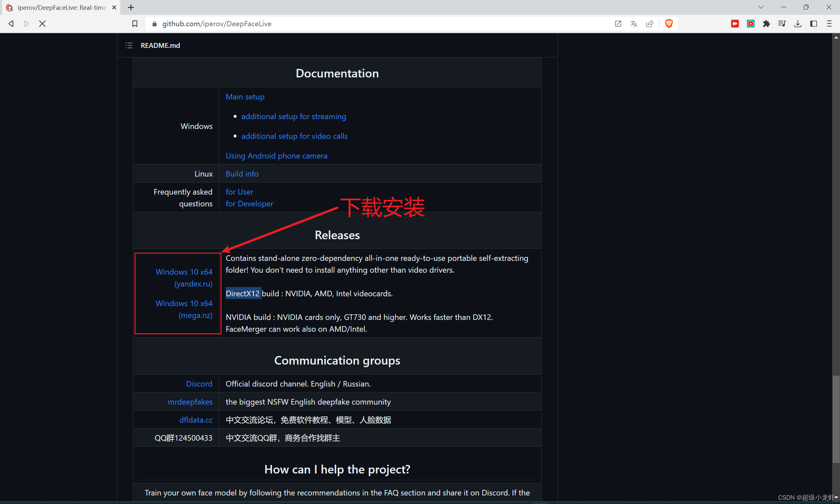Expand the tab search dropdown chevron

(x=761, y=7)
